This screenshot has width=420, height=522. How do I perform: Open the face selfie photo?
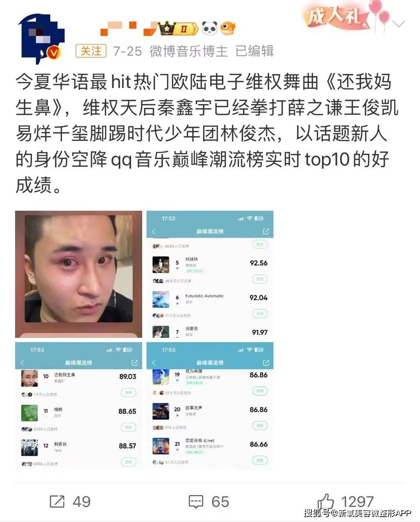point(78,274)
